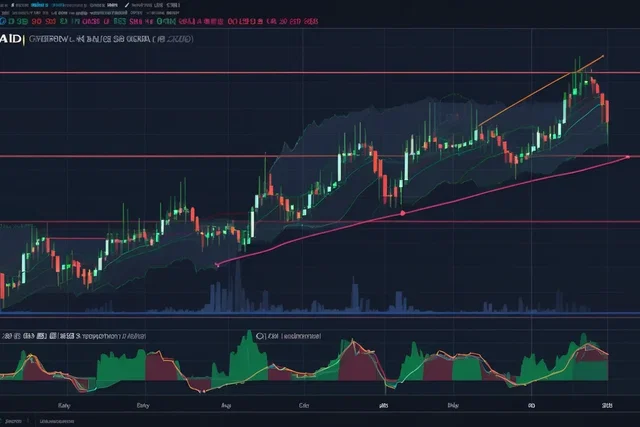
Task: Select the left starting point of the pink trendline
Action: [217, 265]
